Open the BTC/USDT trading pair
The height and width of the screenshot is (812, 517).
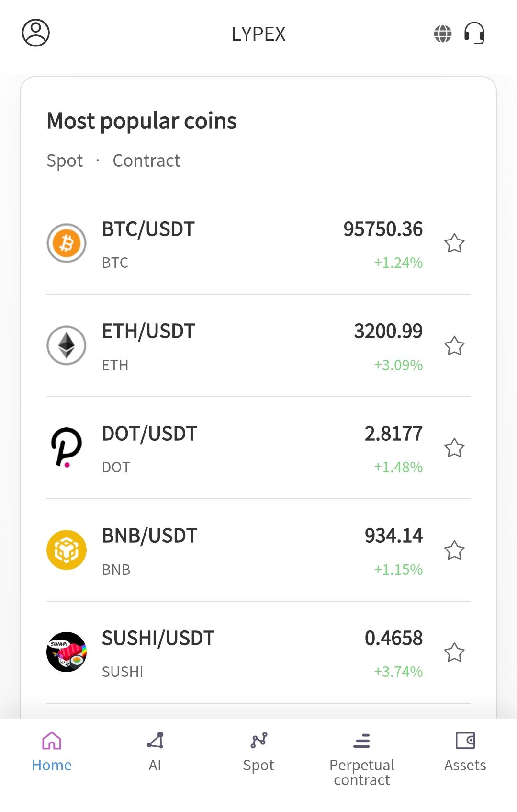coord(148,229)
